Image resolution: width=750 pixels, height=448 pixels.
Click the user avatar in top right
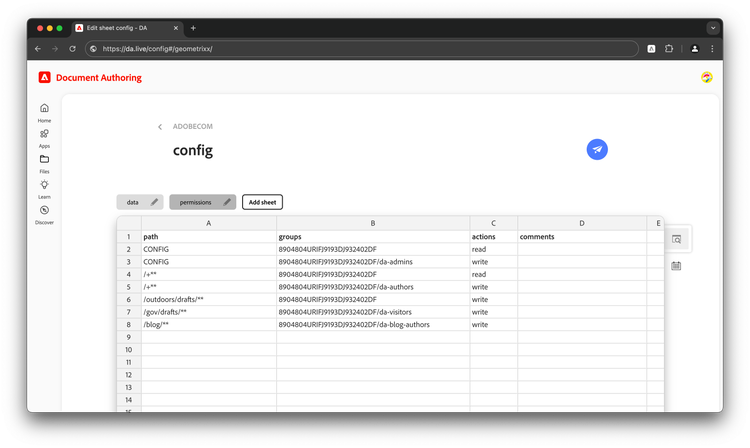point(707,77)
